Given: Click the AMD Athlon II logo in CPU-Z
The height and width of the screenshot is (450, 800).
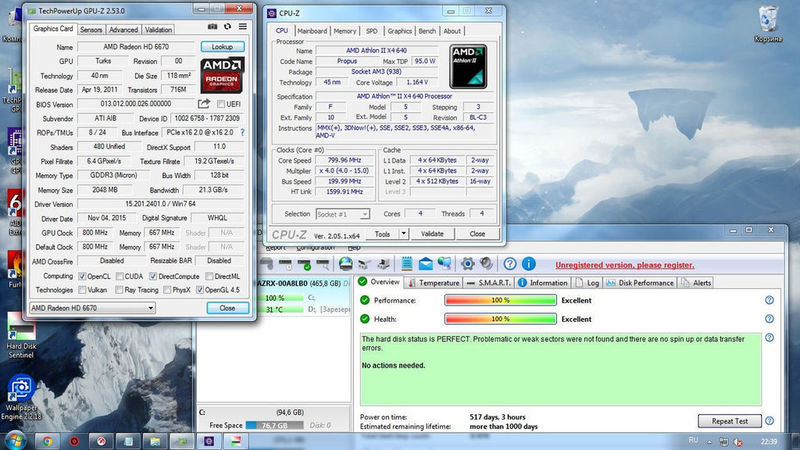Looking at the screenshot, I should coord(468,66).
